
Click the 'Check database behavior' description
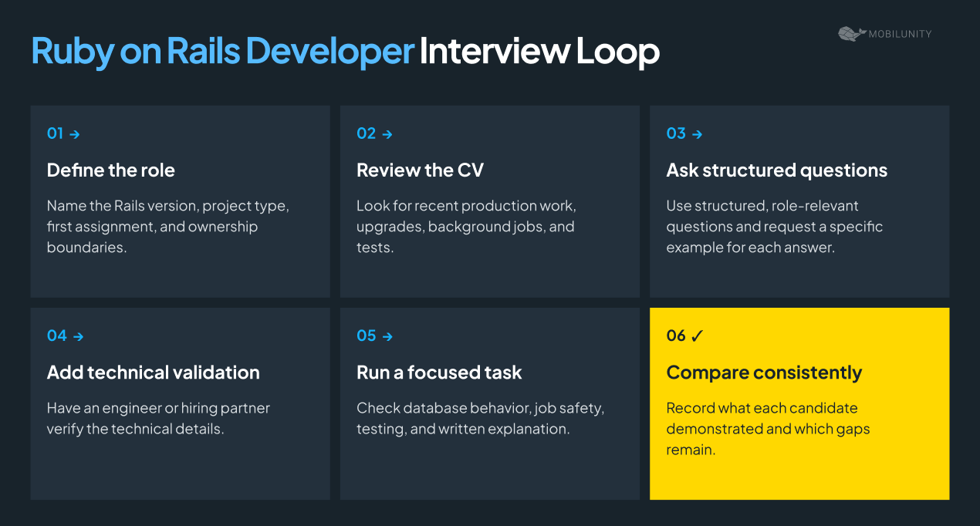click(x=480, y=419)
